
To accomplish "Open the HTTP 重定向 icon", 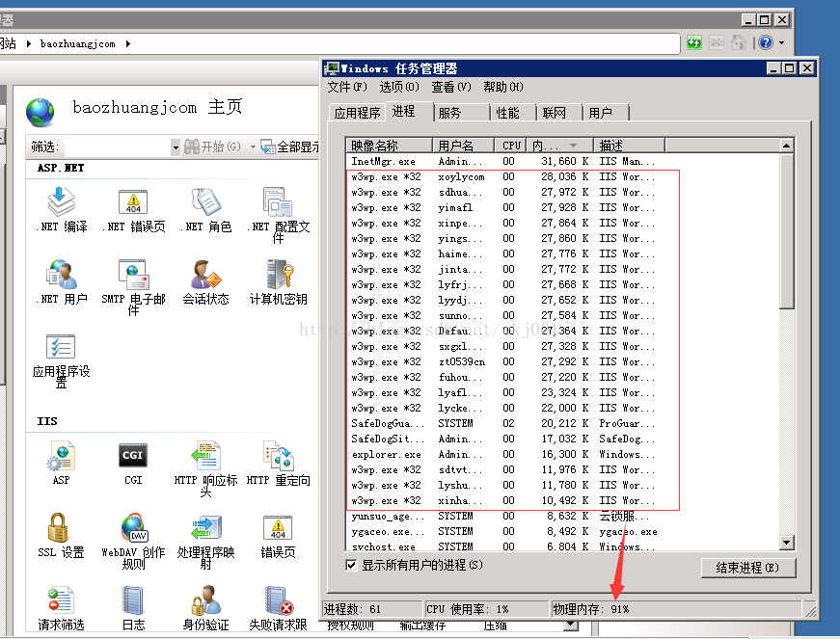I will [278, 456].
